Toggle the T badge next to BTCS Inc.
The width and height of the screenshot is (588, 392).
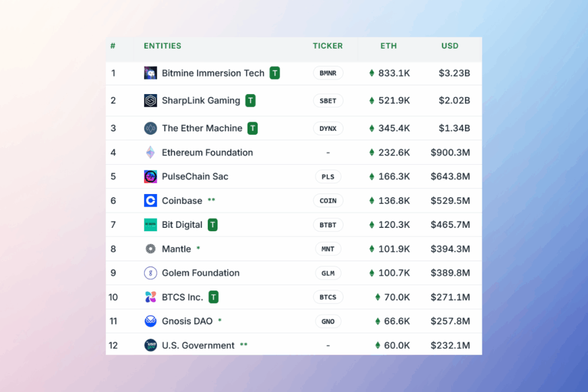point(212,297)
